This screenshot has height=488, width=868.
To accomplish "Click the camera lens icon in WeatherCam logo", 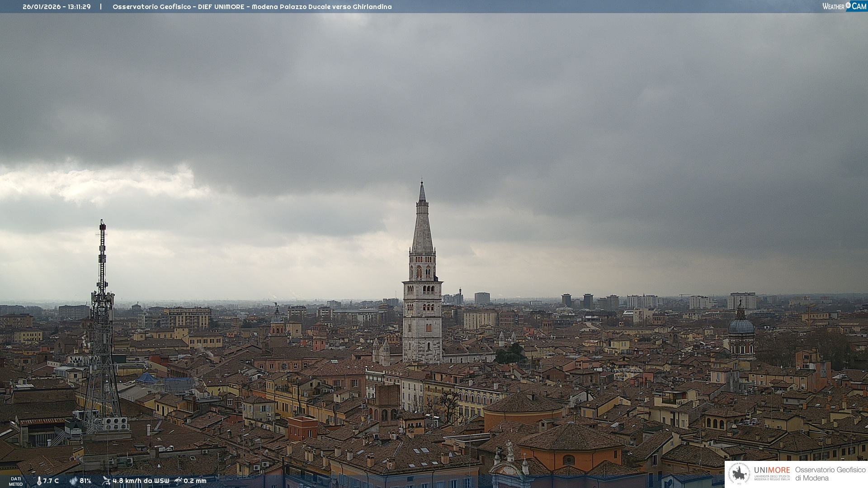I will pyautogui.click(x=848, y=5).
